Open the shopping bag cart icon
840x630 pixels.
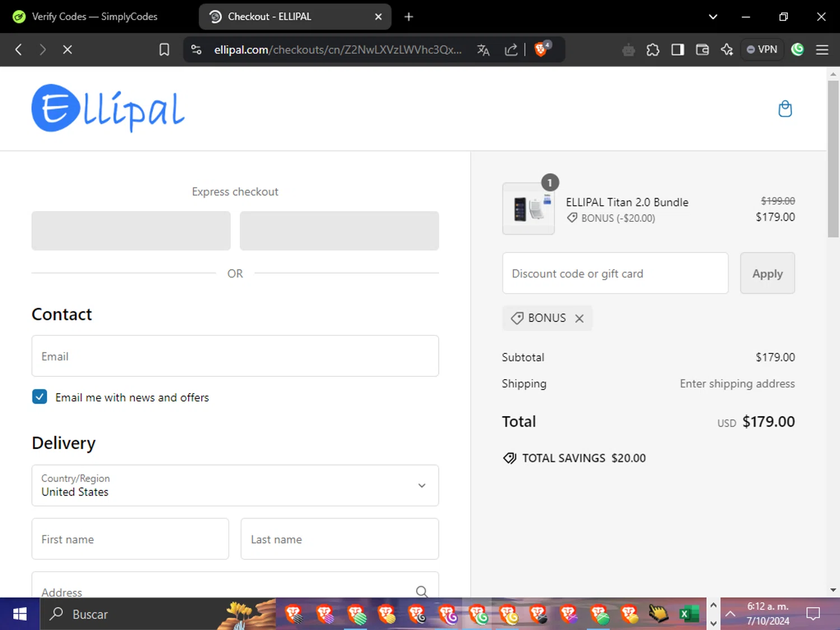(785, 109)
